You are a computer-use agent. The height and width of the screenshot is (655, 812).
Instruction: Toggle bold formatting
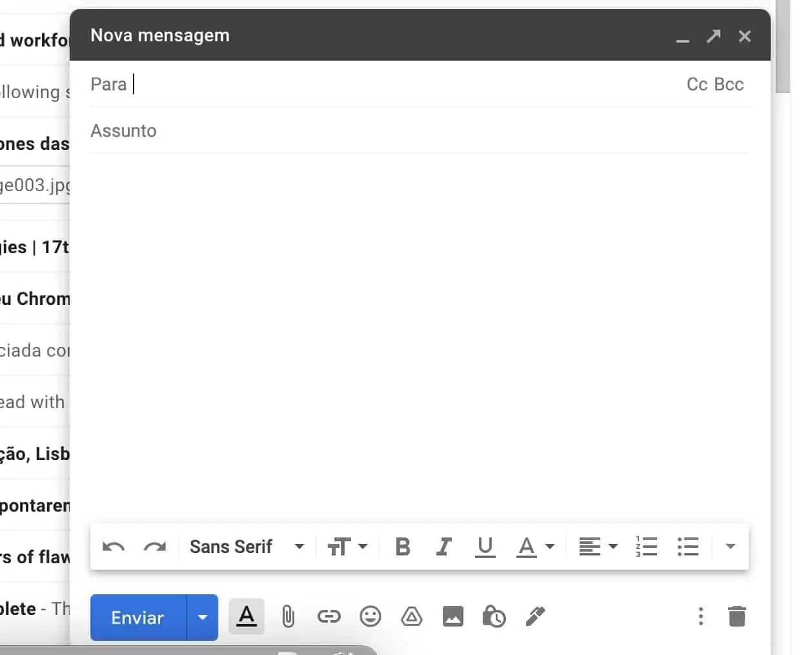click(x=403, y=546)
